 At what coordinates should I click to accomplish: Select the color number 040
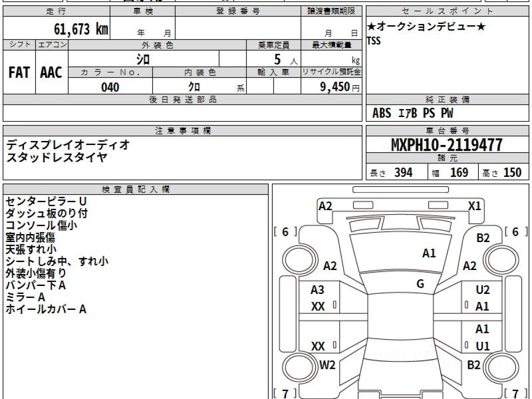click(x=110, y=87)
